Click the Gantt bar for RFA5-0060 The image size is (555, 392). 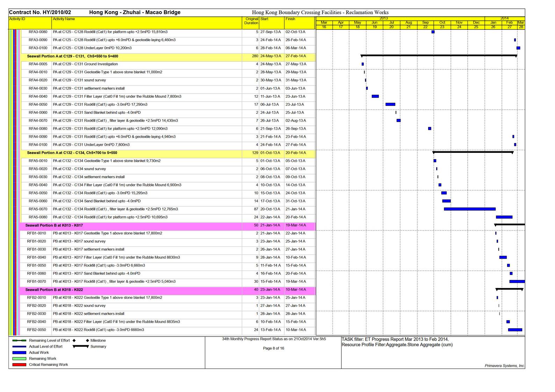pos(446,201)
